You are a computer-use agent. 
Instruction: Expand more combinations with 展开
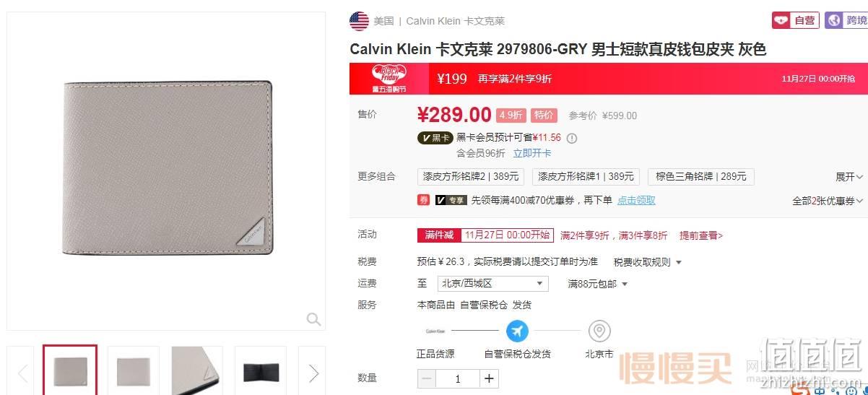(849, 177)
